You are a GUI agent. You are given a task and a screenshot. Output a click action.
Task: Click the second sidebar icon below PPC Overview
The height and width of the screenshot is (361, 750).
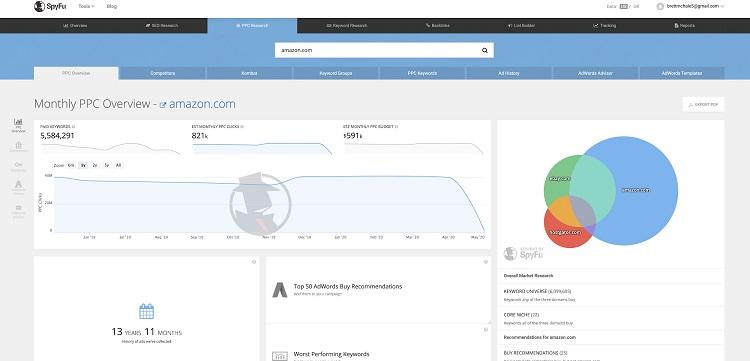(19, 146)
